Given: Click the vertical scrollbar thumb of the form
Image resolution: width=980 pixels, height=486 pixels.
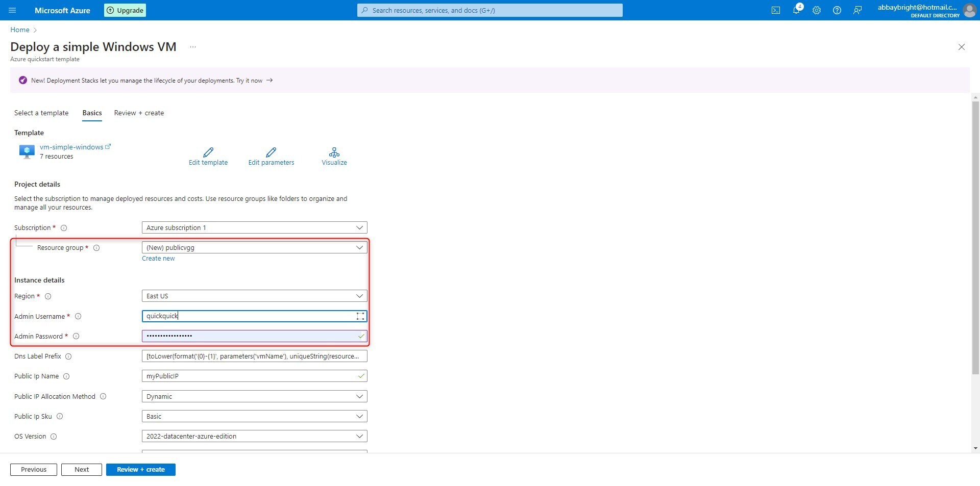Looking at the screenshot, I should pyautogui.click(x=975, y=237).
